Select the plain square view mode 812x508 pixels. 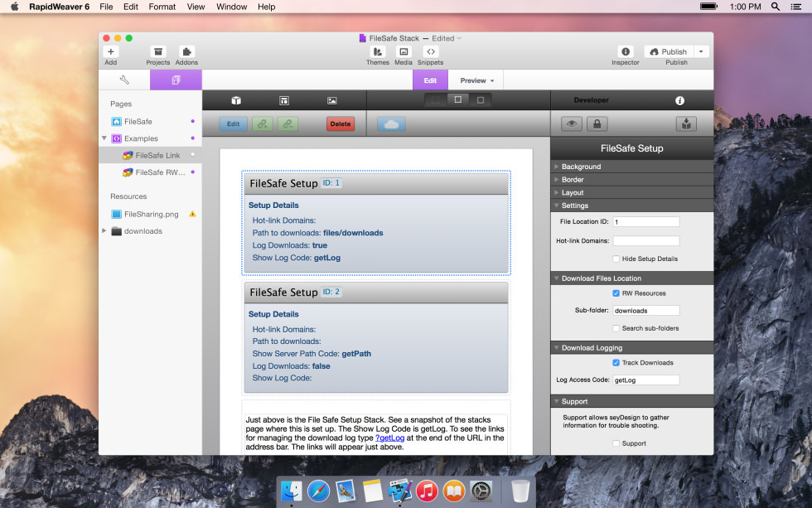tap(481, 100)
